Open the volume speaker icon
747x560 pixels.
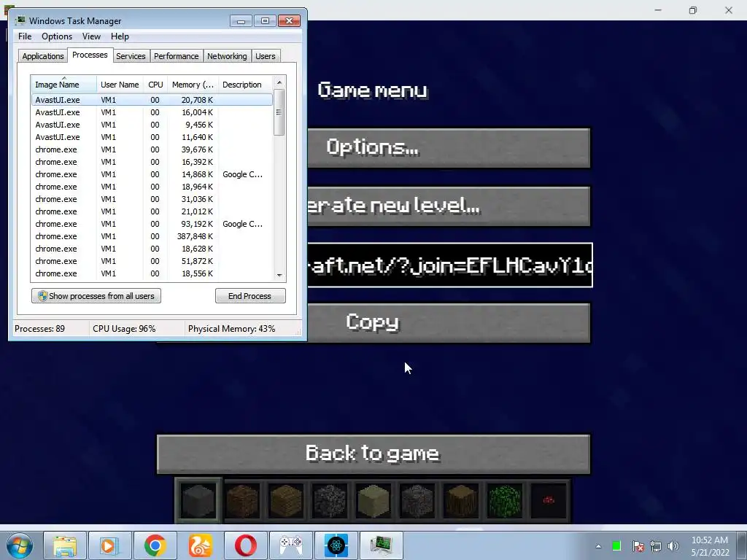[x=673, y=546]
